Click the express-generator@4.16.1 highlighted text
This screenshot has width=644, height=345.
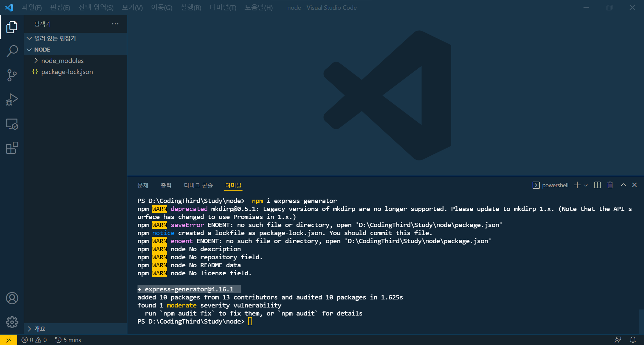click(x=189, y=289)
